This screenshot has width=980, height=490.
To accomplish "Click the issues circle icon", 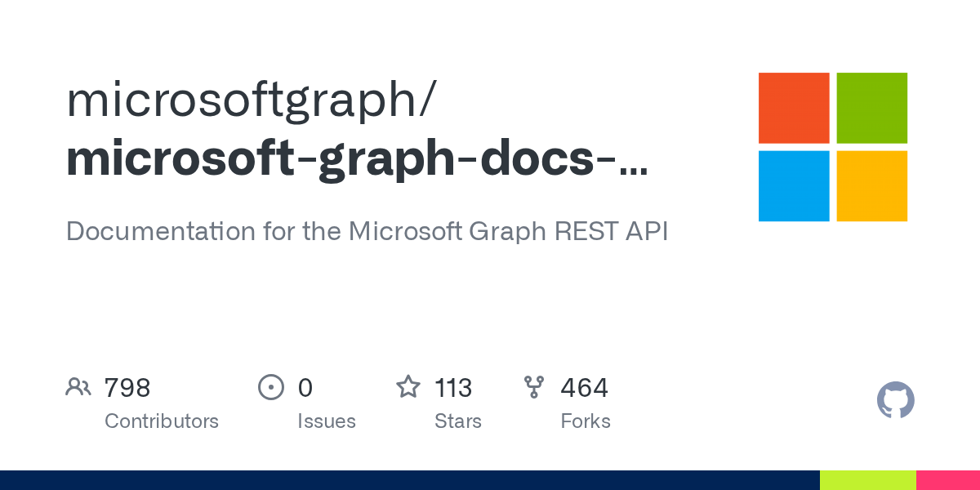I will (x=270, y=387).
